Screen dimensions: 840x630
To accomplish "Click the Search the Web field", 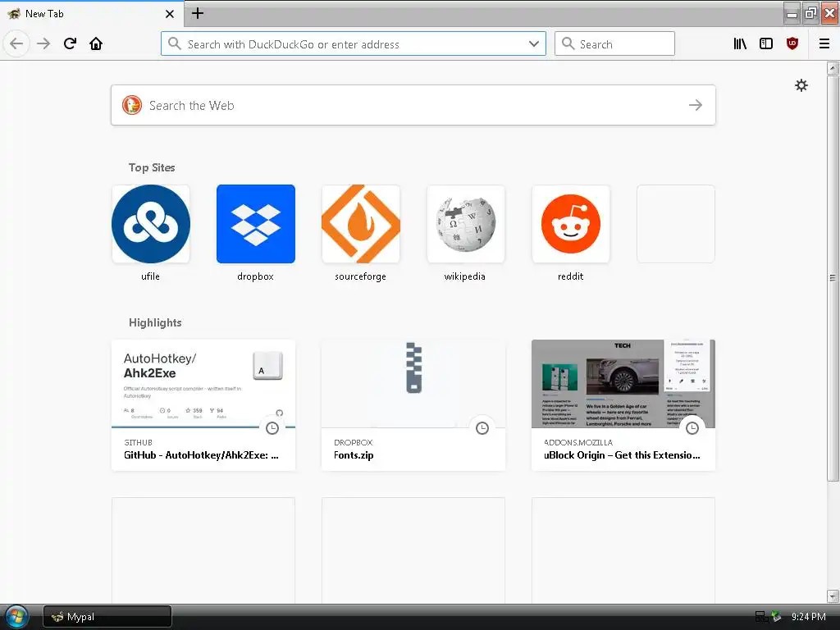I will (x=413, y=105).
